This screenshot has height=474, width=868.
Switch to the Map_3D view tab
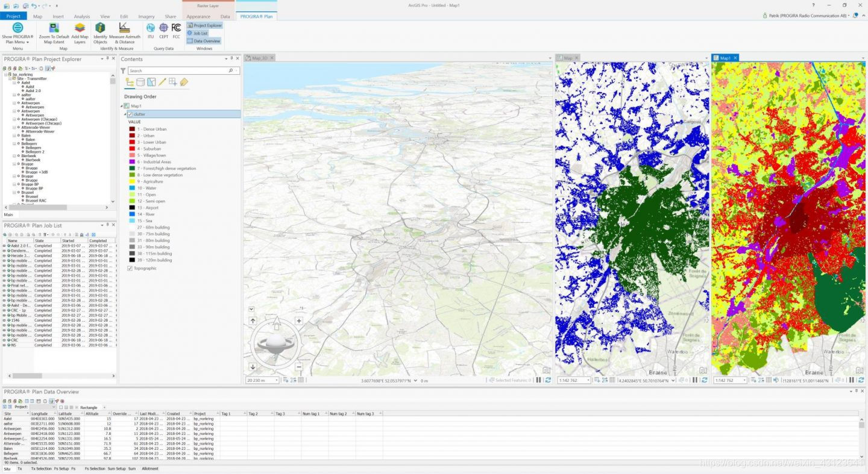tap(260, 58)
